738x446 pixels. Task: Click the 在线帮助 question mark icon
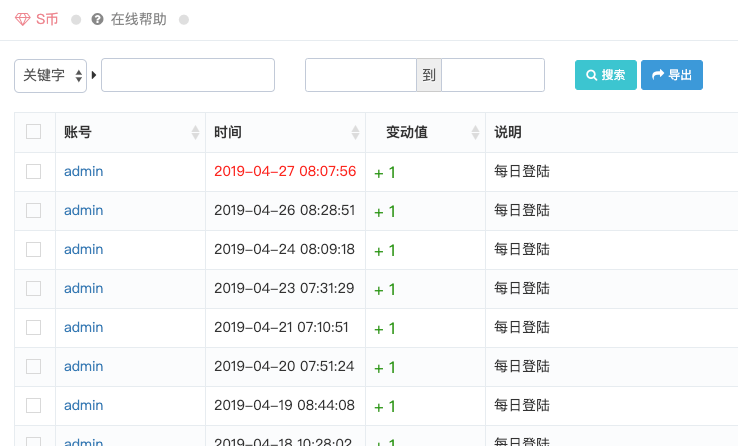tap(97, 20)
